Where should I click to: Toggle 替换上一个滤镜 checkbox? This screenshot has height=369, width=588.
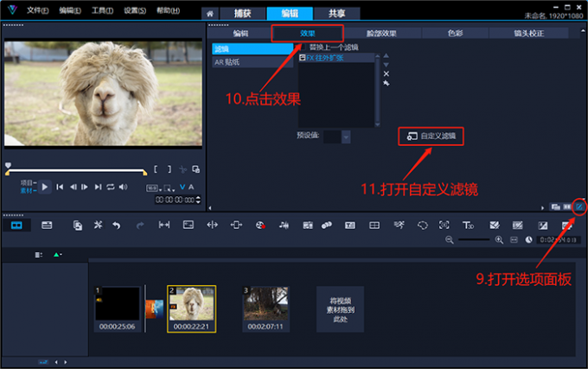pos(303,47)
